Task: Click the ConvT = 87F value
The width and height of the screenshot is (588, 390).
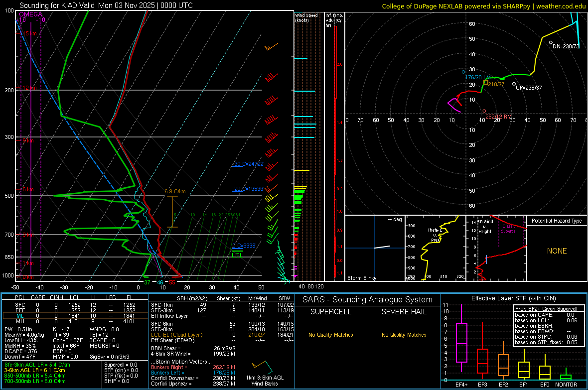Action: pyautogui.click(x=68, y=340)
